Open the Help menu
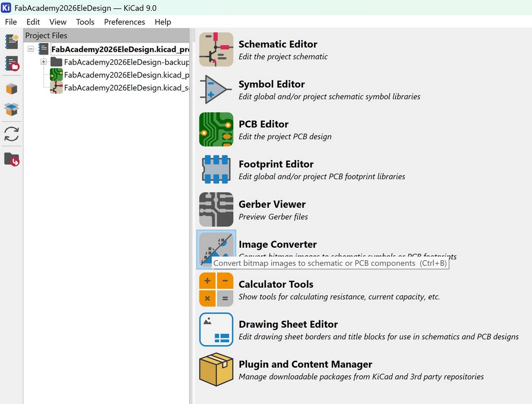 (163, 22)
